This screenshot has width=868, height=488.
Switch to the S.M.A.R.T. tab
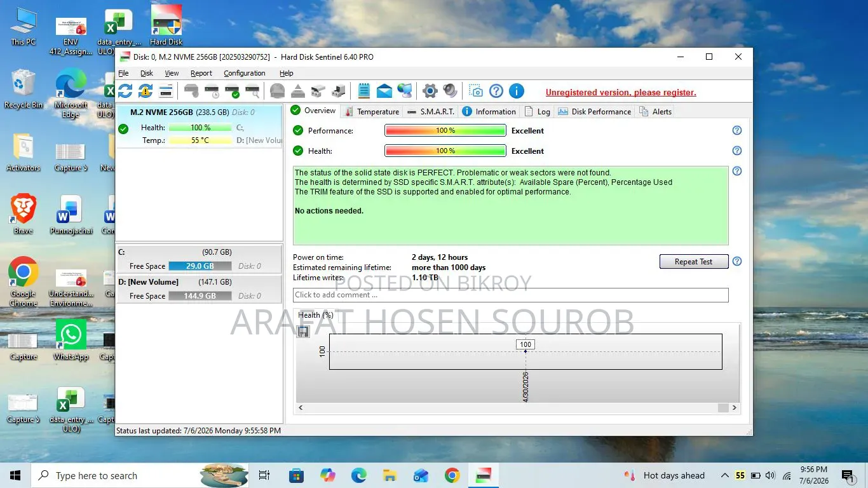click(431, 111)
